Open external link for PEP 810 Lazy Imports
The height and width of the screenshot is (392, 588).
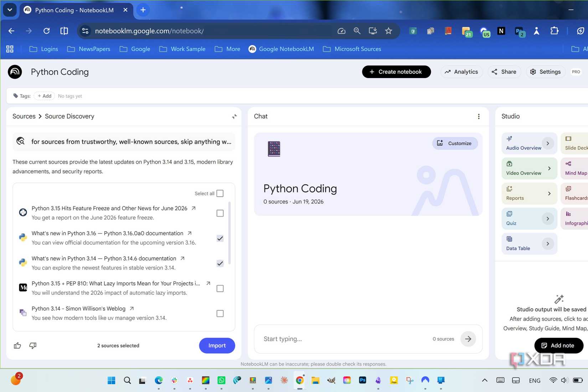click(x=208, y=283)
